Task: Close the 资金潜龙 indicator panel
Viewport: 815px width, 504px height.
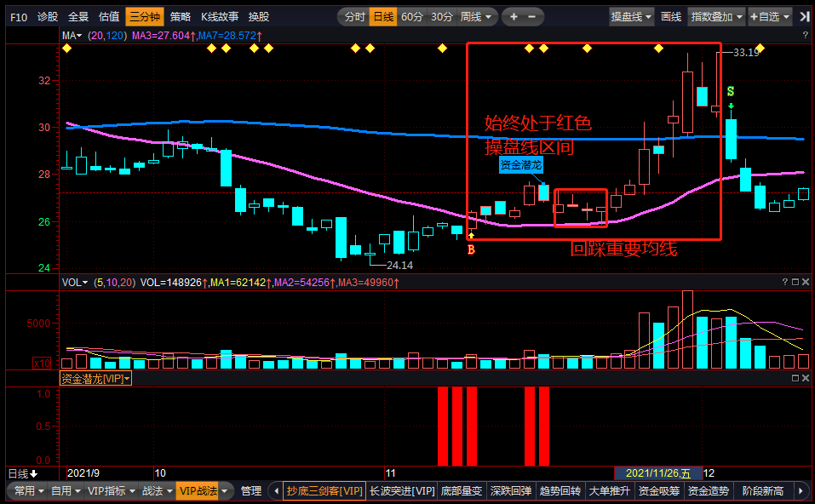Action: click(806, 379)
